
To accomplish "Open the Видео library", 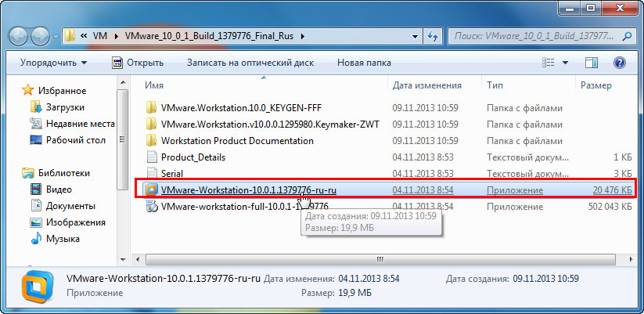I will click(x=59, y=189).
